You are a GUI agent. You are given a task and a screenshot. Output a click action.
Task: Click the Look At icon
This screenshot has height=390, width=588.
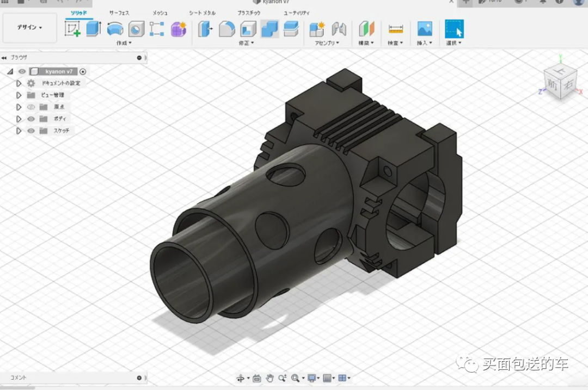(x=257, y=379)
